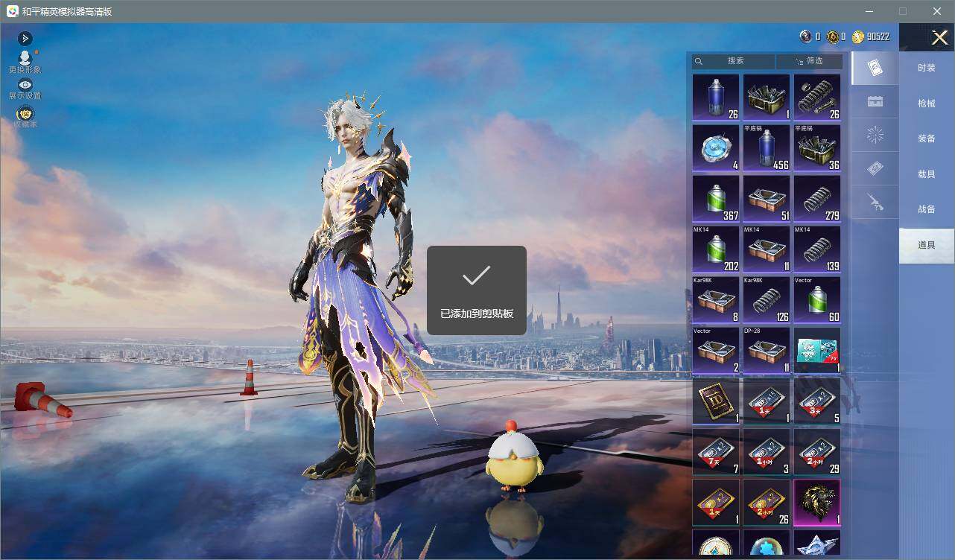The width and height of the screenshot is (955, 560).
Task: Select the green paint can with count 367
Action: [716, 198]
